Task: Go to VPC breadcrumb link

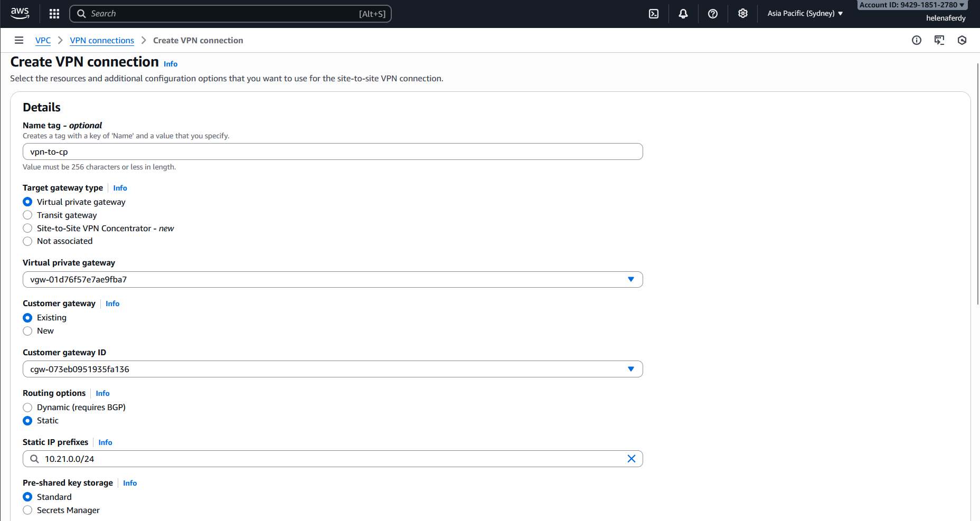Action: pyautogui.click(x=43, y=41)
